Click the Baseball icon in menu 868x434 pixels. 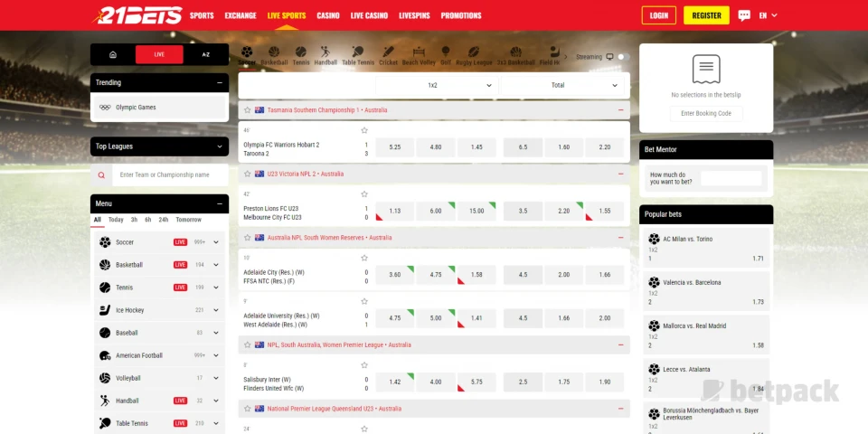[105, 333]
